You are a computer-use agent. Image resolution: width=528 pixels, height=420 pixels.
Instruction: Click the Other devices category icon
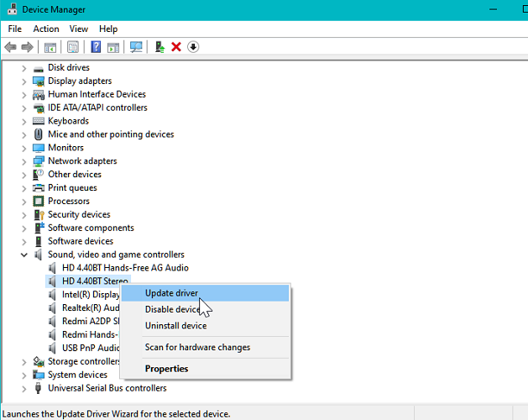pyautogui.click(x=39, y=175)
